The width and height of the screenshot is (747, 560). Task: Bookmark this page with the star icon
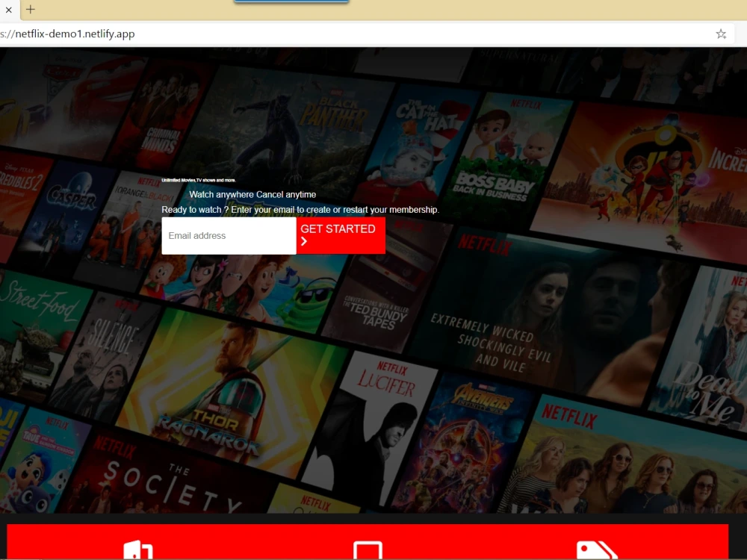click(721, 34)
